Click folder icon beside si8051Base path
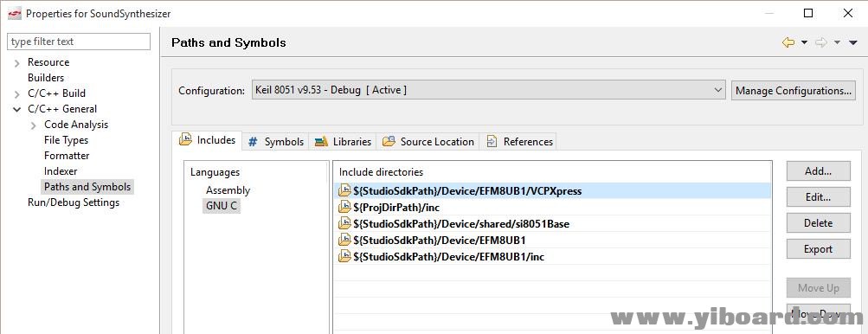 click(x=344, y=224)
